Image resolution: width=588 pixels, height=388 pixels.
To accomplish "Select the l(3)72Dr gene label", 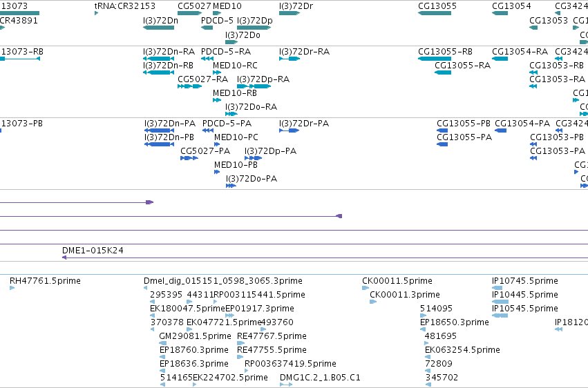I will pos(296,6).
